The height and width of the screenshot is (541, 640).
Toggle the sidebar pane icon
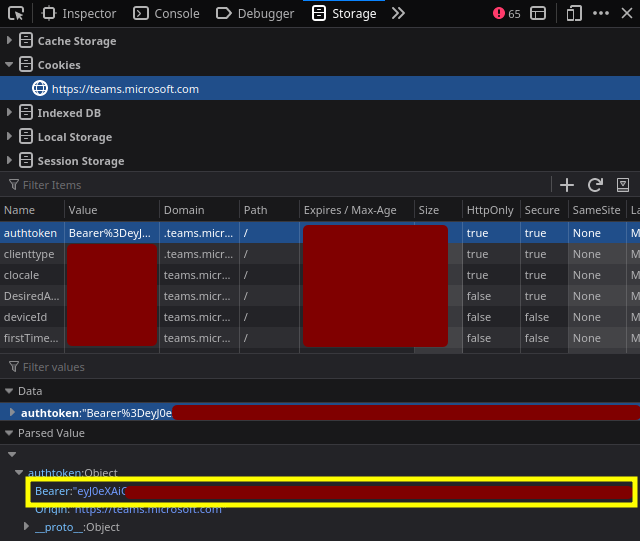623,185
